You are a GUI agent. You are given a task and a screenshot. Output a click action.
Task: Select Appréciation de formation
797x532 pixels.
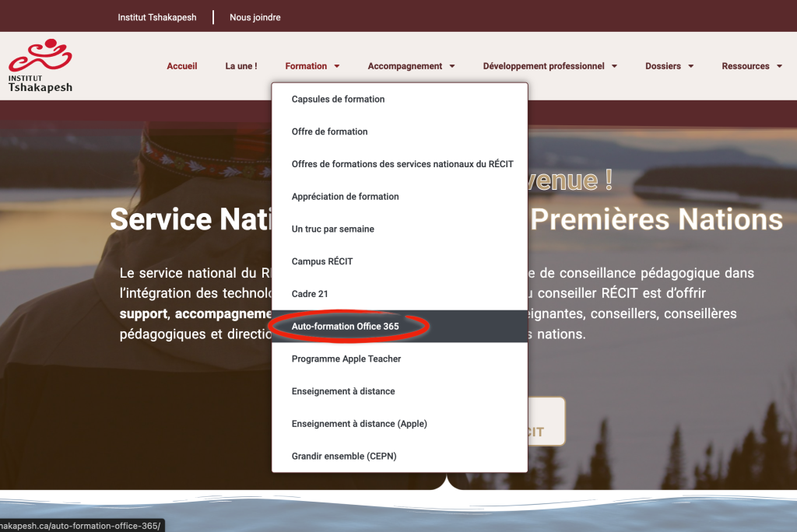[x=345, y=197]
